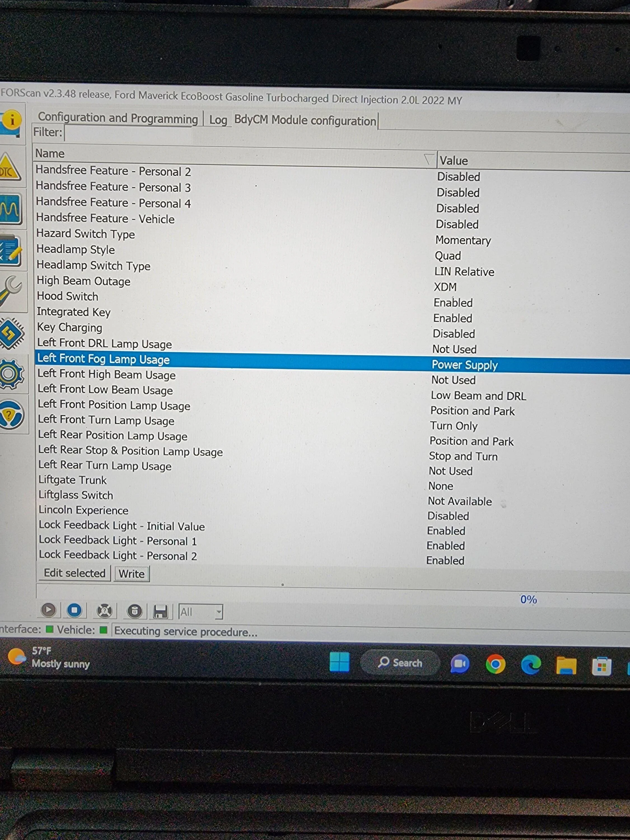
Task: Open the steering wheel help section
Action: tap(11, 415)
